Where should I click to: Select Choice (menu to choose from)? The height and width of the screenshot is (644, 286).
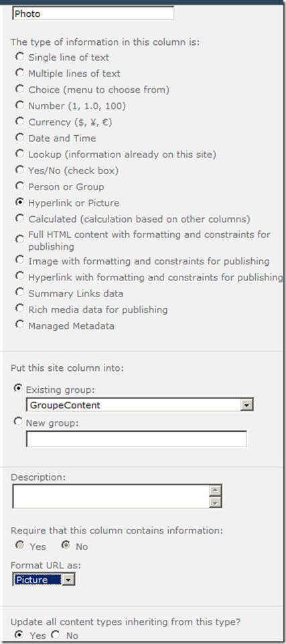pos(19,89)
